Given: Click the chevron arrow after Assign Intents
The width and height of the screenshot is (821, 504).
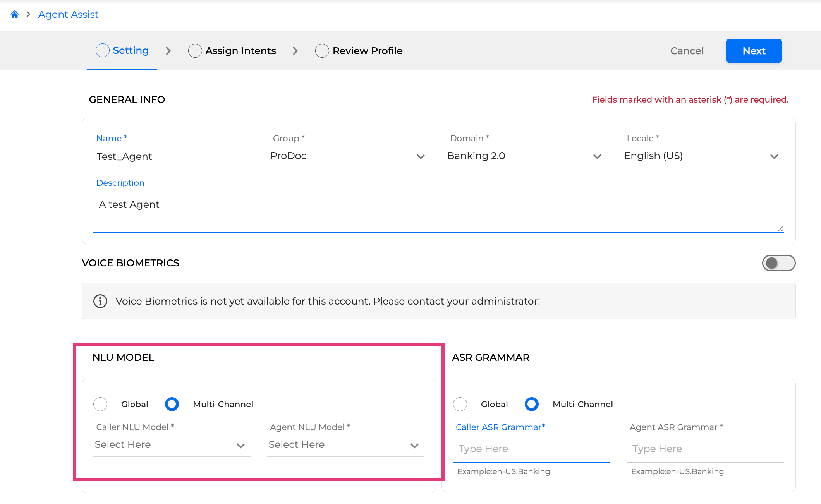Looking at the screenshot, I should [x=295, y=51].
